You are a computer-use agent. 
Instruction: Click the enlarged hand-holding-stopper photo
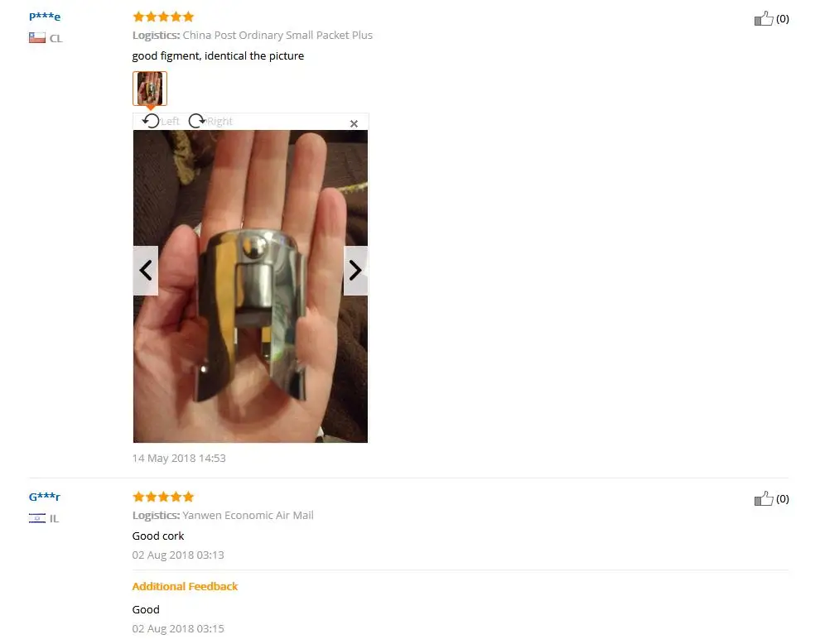pos(250,286)
